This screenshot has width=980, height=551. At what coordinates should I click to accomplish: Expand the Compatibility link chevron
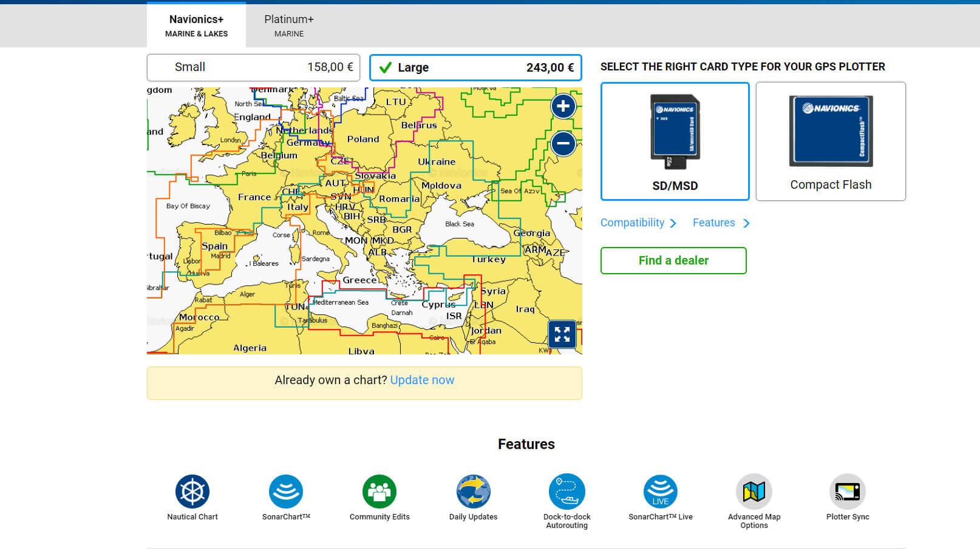pos(673,223)
